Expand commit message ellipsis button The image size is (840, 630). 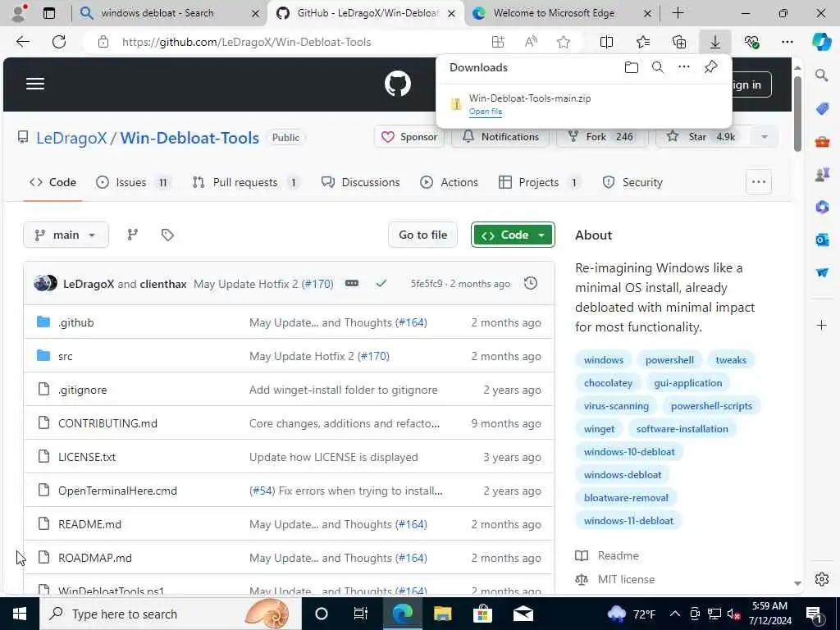click(x=351, y=283)
